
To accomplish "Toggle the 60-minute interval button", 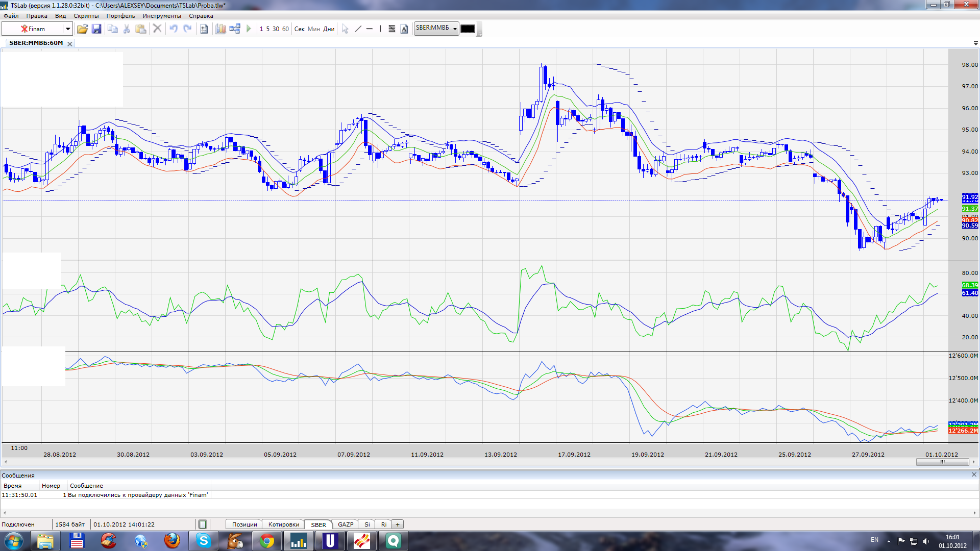I will tap(285, 29).
